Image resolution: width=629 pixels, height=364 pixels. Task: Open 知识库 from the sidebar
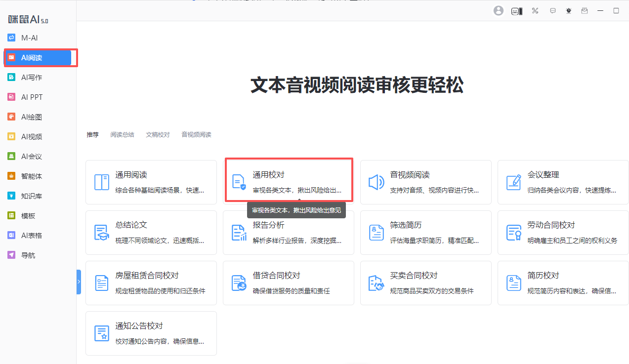[32, 196]
